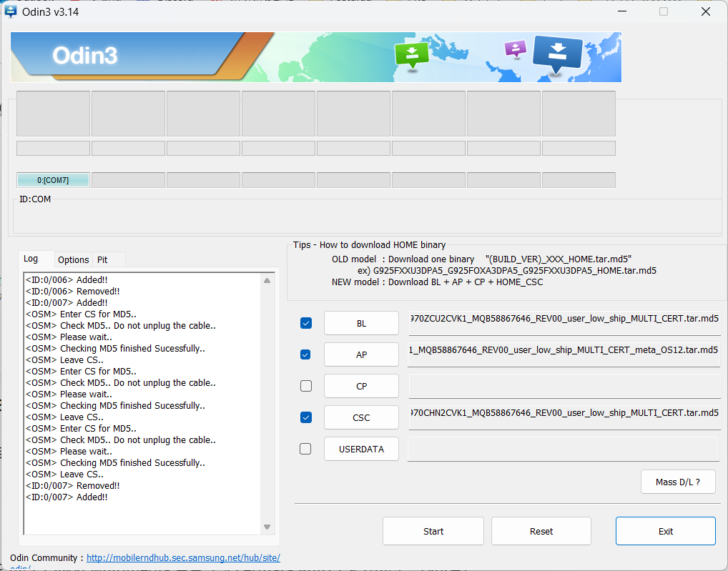Enable the CP checkbox
Viewport: 728px width, 571px height.
306,386
